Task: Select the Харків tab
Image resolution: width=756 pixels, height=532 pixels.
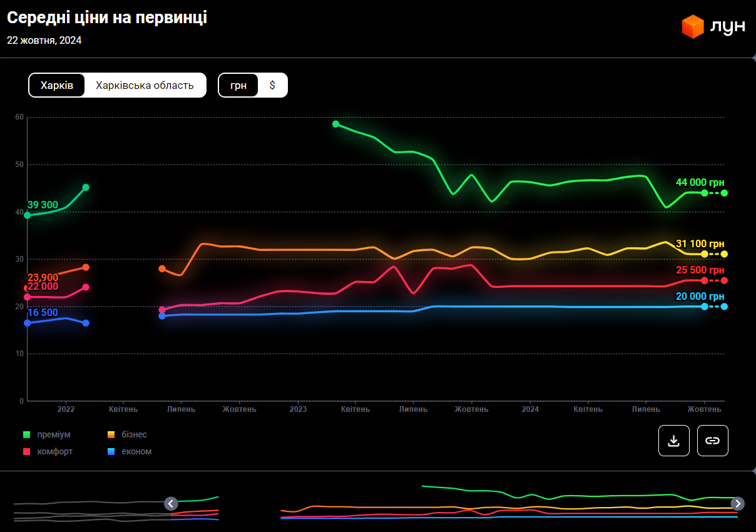Action: pos(57,85)
